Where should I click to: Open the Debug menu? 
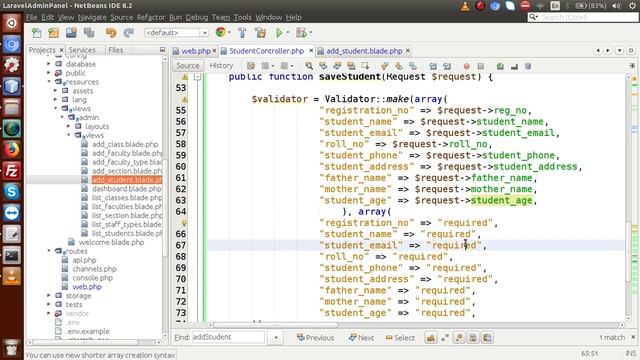197,17
